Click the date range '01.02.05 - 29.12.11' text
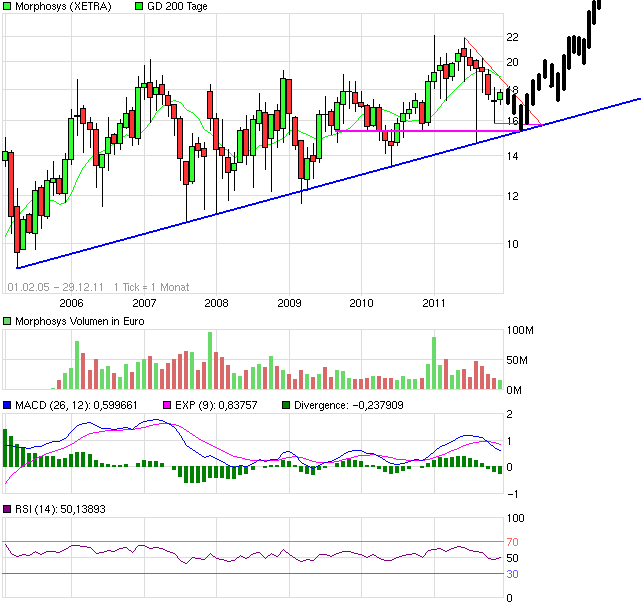641x606 pixels. [x=55, y=287]
